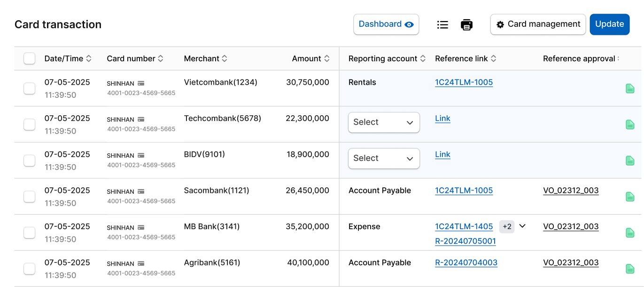This screenshot has height=287, width=644.
Task: Sort by the Amount column arrows
Action: point(327,59)
